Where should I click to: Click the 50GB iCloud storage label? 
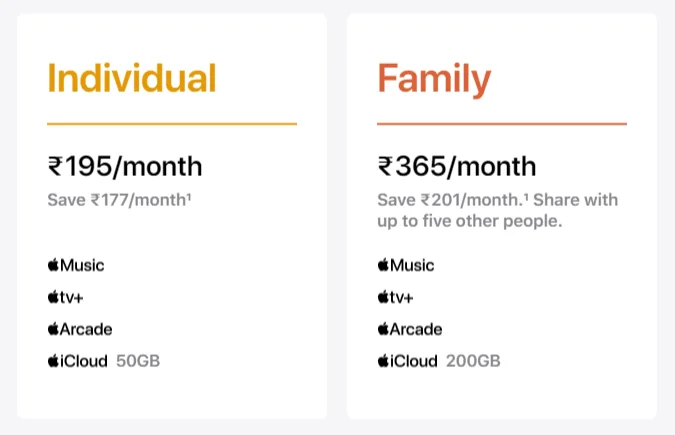[138, 361]
